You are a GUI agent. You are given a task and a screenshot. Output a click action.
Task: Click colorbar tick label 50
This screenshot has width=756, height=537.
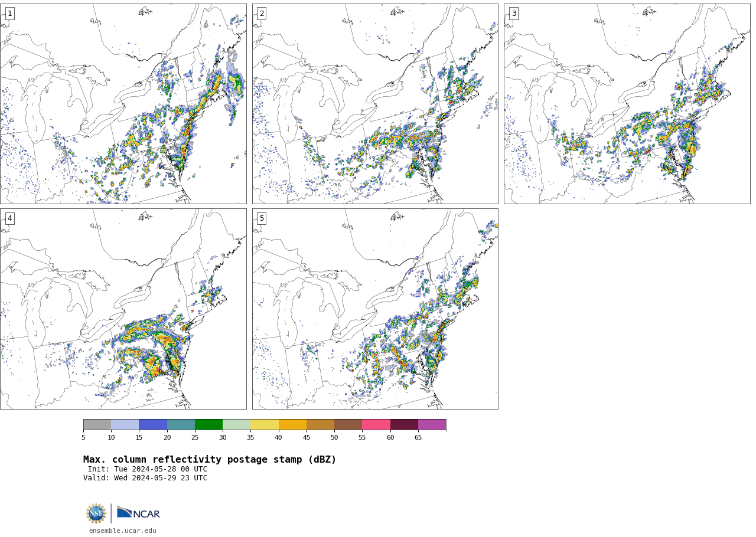click(334, 437)
